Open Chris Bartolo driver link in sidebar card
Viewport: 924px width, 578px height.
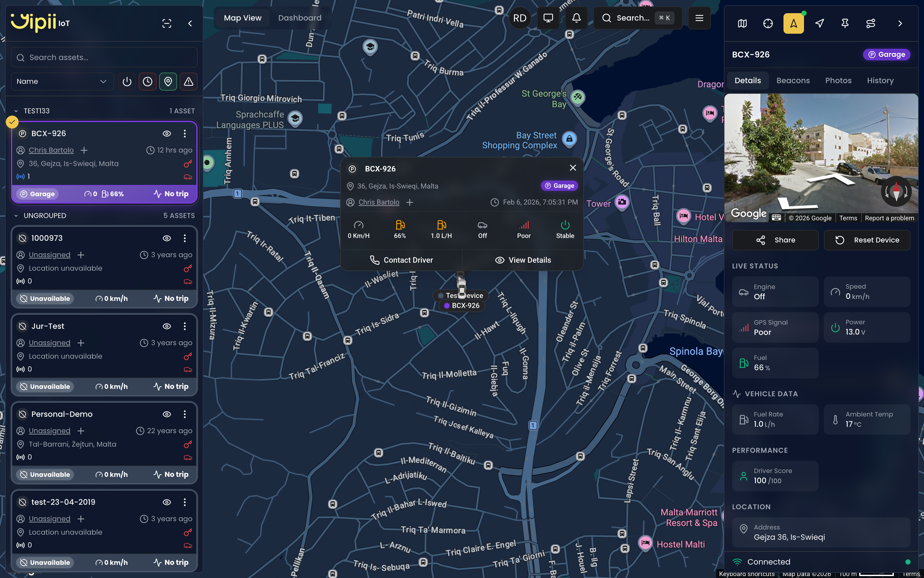[51, 150]
